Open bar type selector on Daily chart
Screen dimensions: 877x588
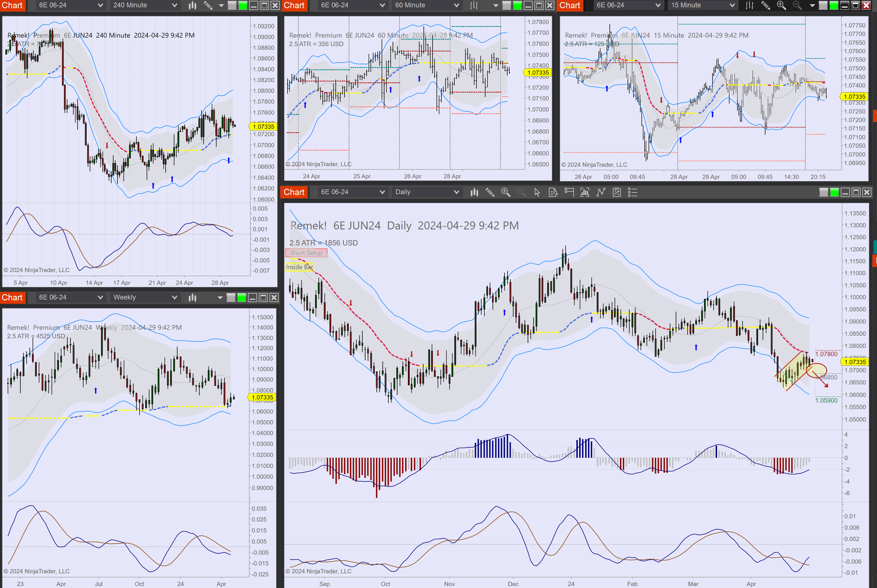click(x=474, y=192)
